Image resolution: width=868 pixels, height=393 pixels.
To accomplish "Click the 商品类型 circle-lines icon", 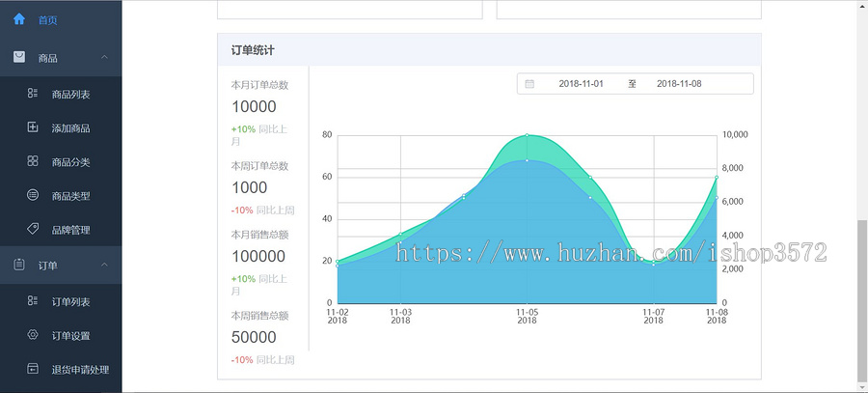I will tap(33, 195).
